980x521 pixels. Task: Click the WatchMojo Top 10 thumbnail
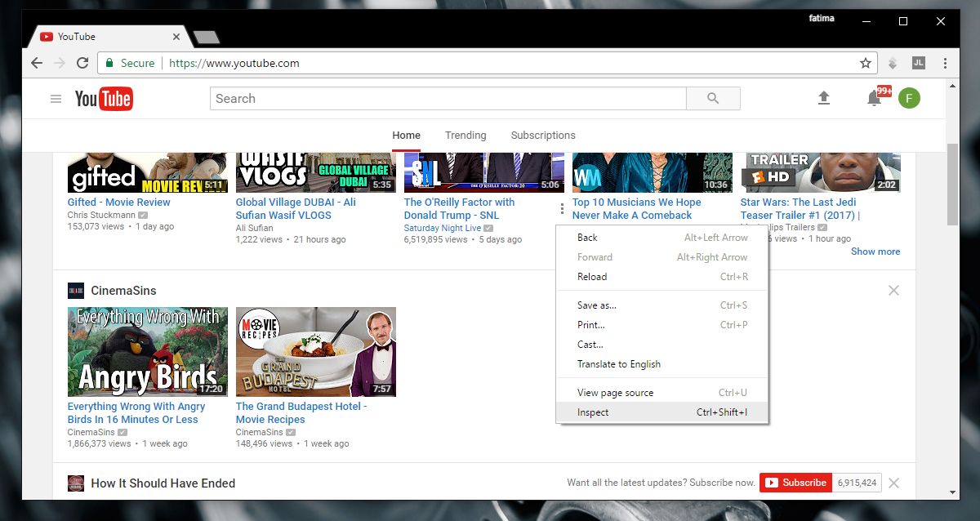653,172
